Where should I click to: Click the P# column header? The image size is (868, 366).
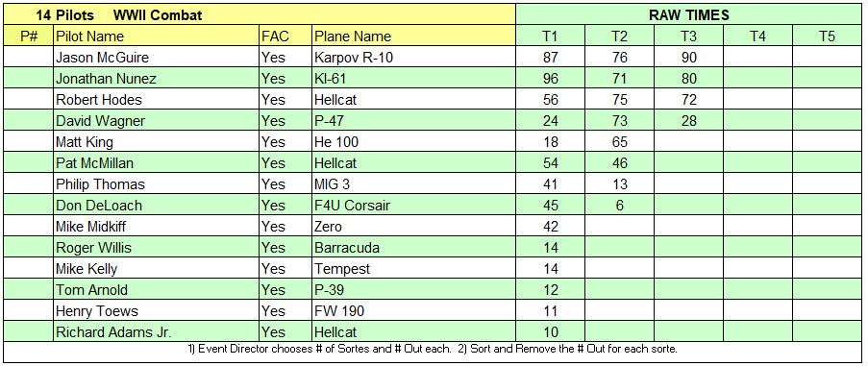pyautogui.click(x=28, y=36)
